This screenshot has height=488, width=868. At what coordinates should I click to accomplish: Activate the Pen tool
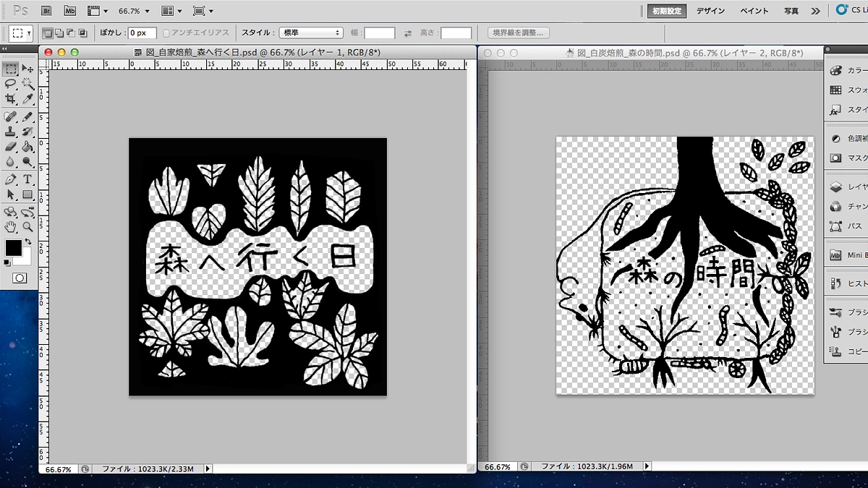coord(11,179)
